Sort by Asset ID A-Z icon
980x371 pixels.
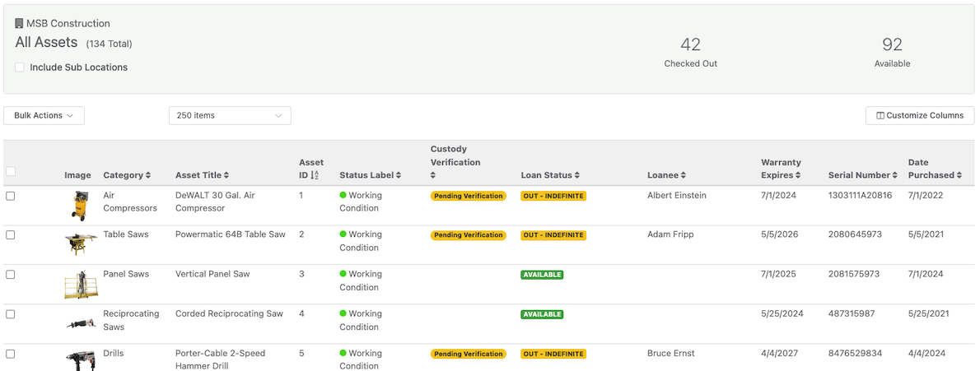click(315, 175)
